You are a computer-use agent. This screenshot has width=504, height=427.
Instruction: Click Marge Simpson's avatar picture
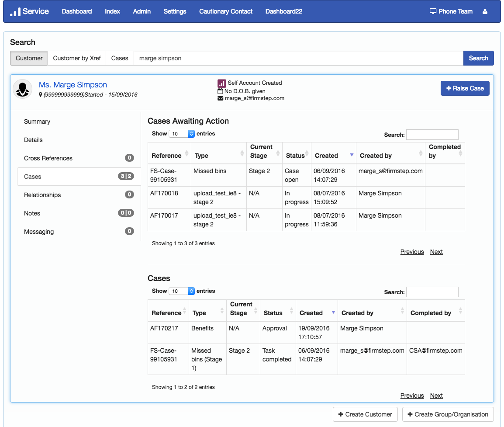tap(23, 89)
